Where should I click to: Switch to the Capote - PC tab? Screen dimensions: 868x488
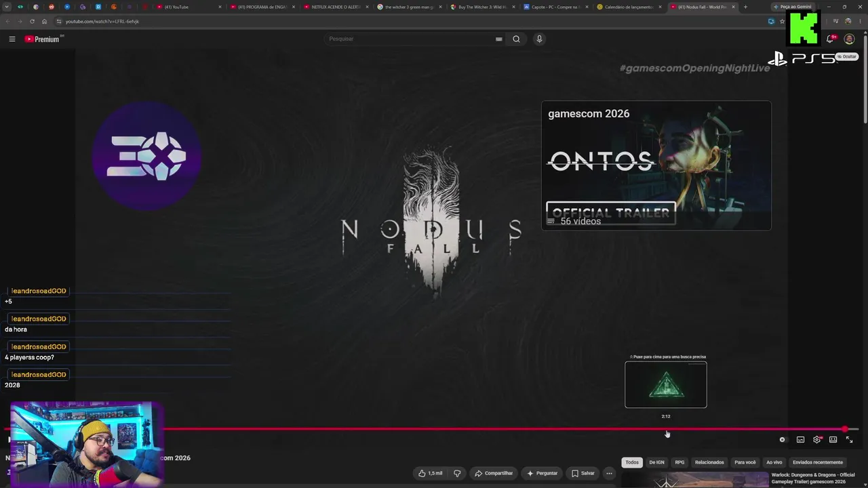tap(556, 7)
